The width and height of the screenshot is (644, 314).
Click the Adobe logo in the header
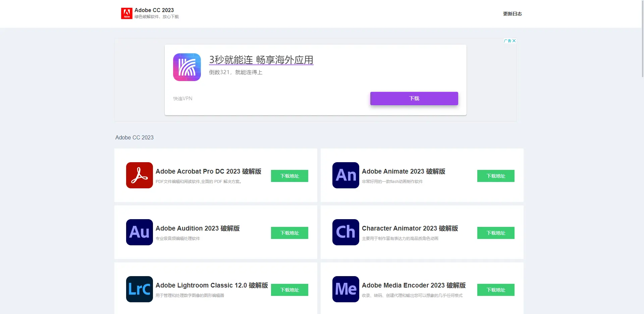click(x=126, y=13)
